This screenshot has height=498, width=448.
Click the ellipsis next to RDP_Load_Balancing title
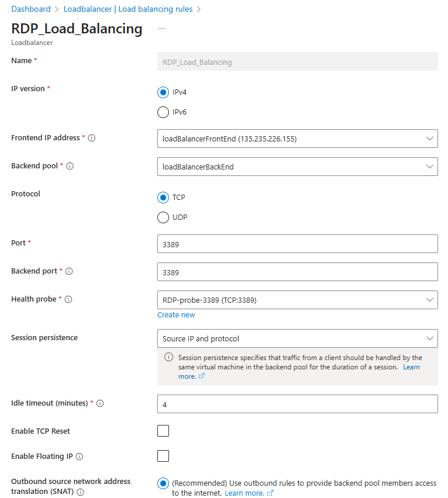click(x=160, y=28)
